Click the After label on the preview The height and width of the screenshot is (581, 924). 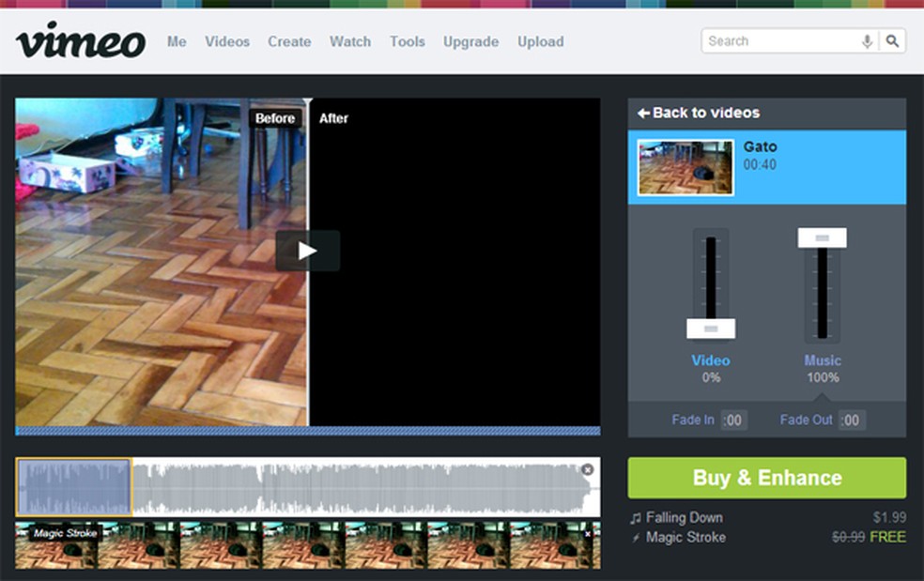pos(334,118)
